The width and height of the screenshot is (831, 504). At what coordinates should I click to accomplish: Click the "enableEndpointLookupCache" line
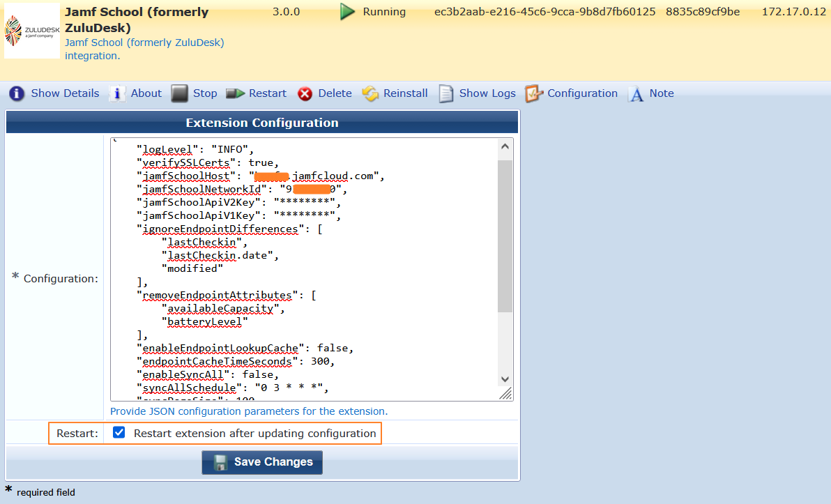[x=245, y=348]
